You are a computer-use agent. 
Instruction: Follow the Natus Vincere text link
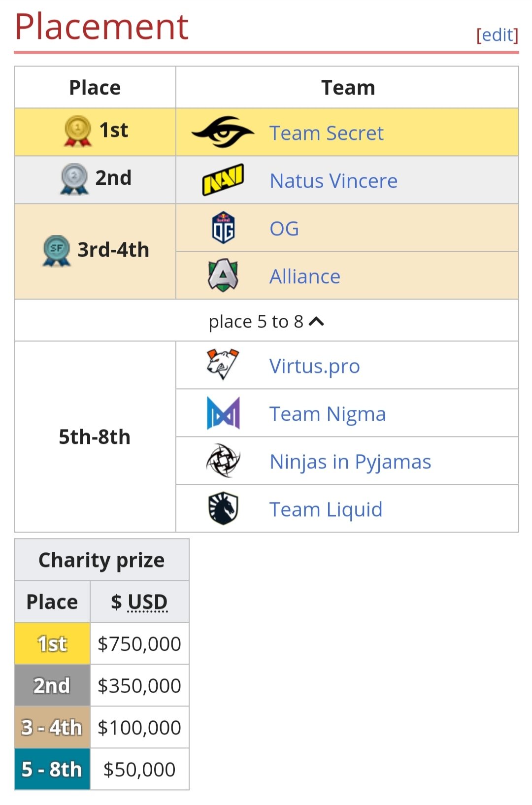tap(333, 181)
